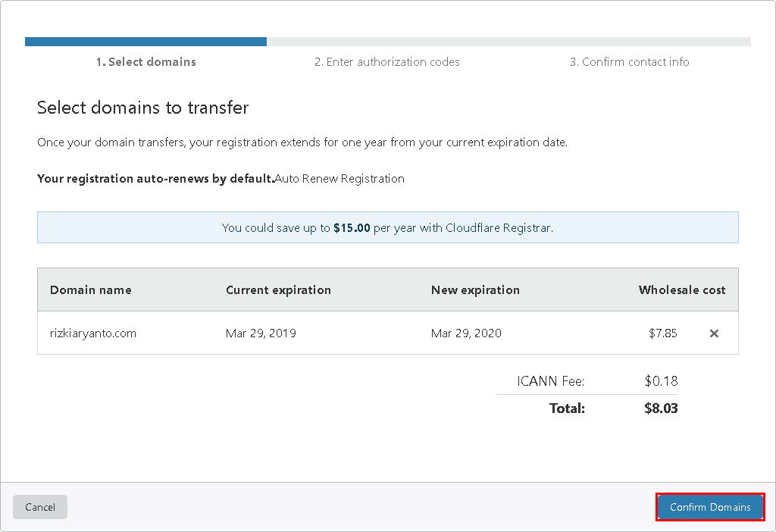Click the 'Select domains to transfer' heading
The image size is (776, 532).
(143, 108)
